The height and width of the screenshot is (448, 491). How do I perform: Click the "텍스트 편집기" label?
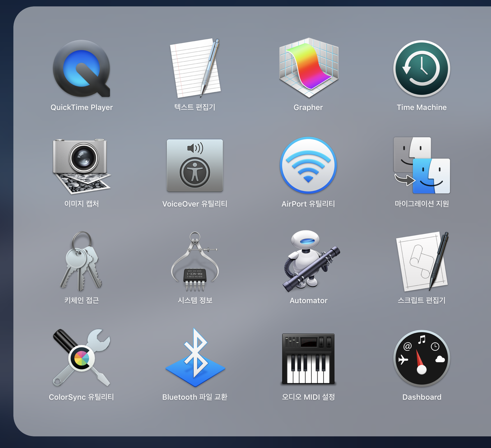point(195,107)
